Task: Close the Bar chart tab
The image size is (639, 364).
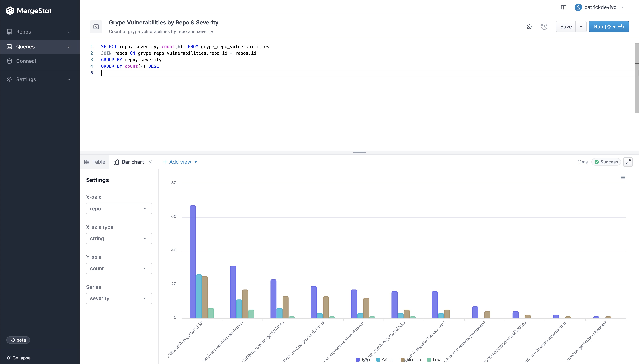Action: point(150,162)
